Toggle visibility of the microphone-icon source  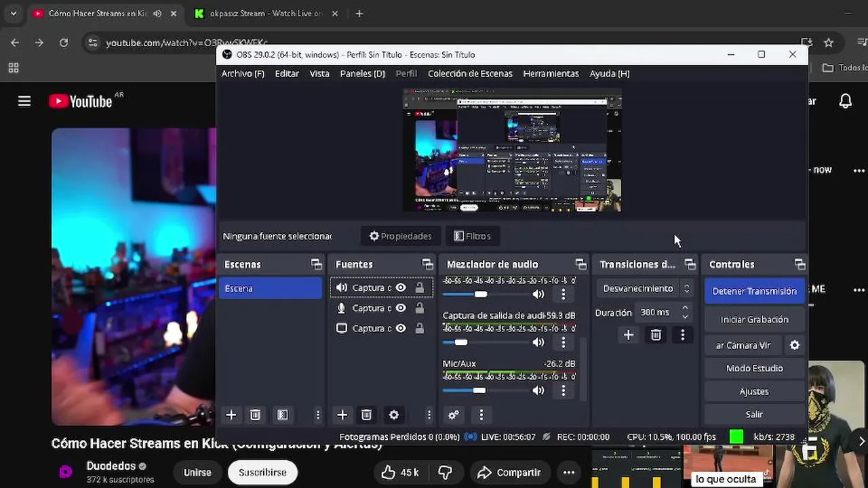[x=401, y=308]
